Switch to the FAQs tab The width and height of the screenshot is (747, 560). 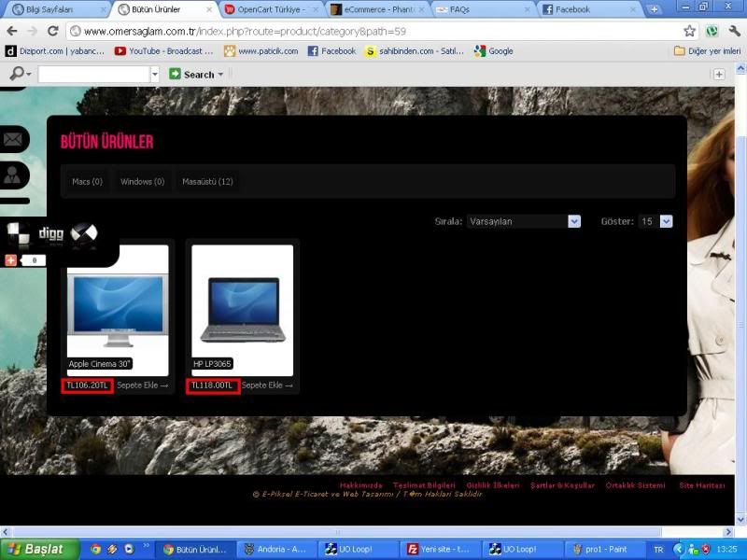pos(484,9)
